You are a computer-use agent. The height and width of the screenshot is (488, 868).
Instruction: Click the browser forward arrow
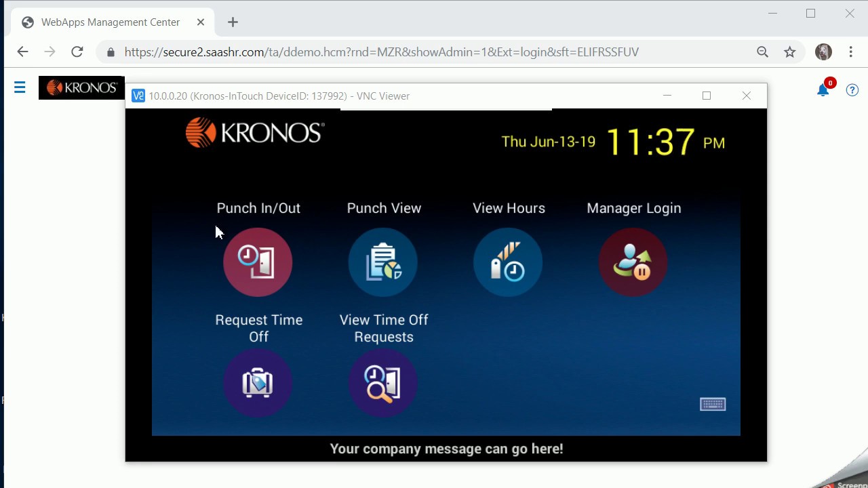pyautogui.click(x=50, y=52)
